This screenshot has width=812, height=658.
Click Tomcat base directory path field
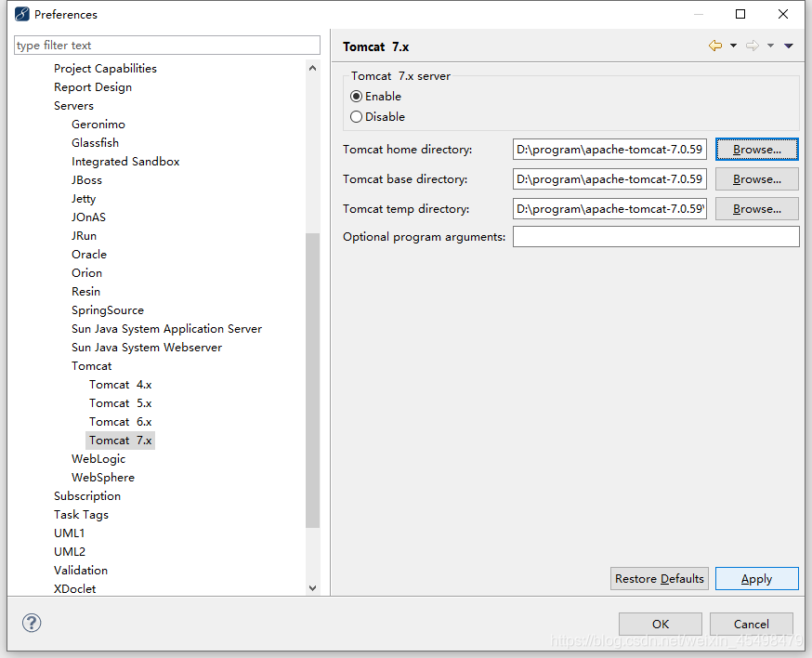click(x=609, y=179)
